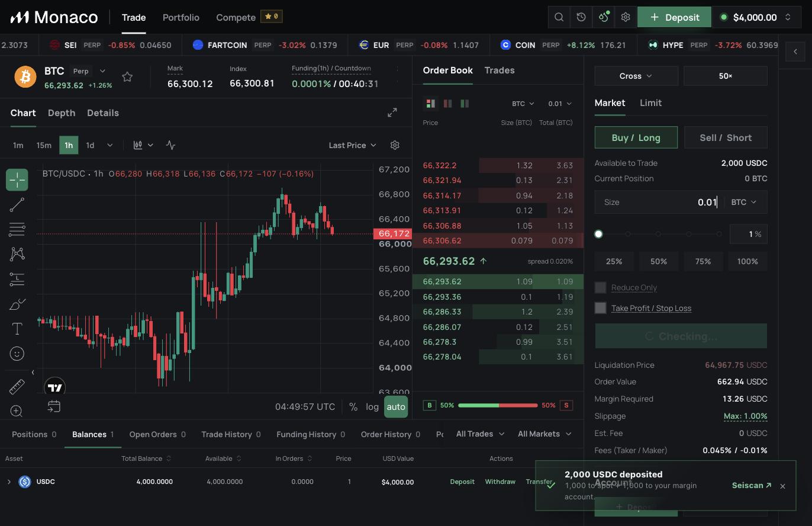Dismiss the deposit notification
The height and width of the screenshot is (526, 812).
[783, 486]
